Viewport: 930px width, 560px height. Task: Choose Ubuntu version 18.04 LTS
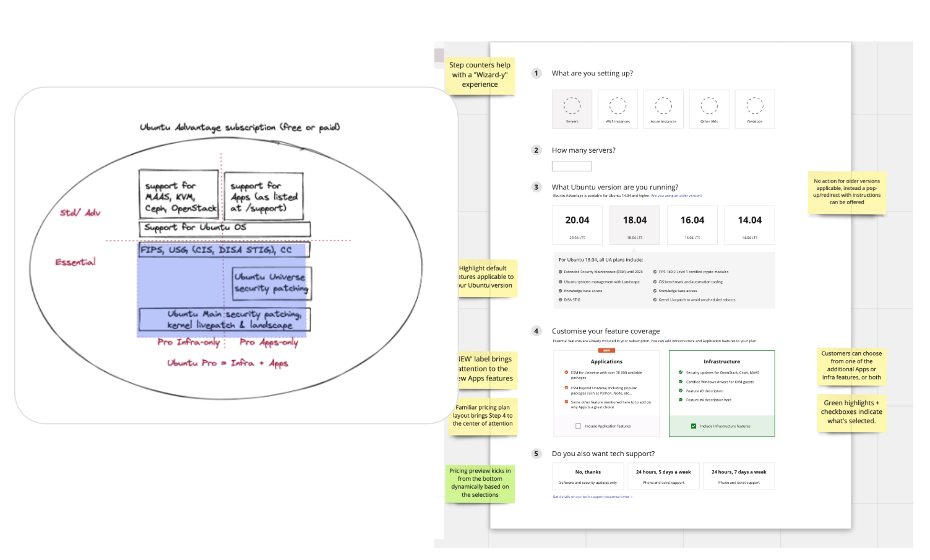click(x=635, y=225)
